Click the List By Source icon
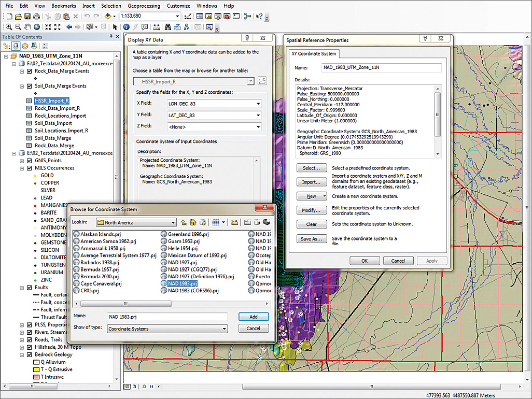 coord(16,47)
